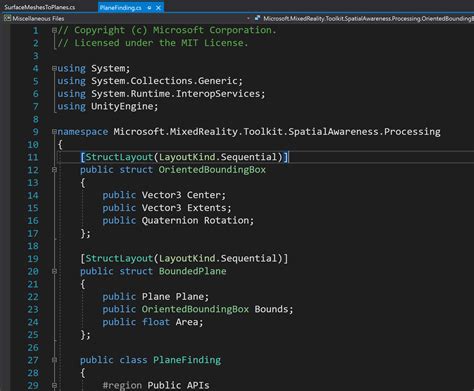The height and width of the screenshot is (391, 474).
Task: Click the 'class' keyword on line 27
Action: click(133, 360)
